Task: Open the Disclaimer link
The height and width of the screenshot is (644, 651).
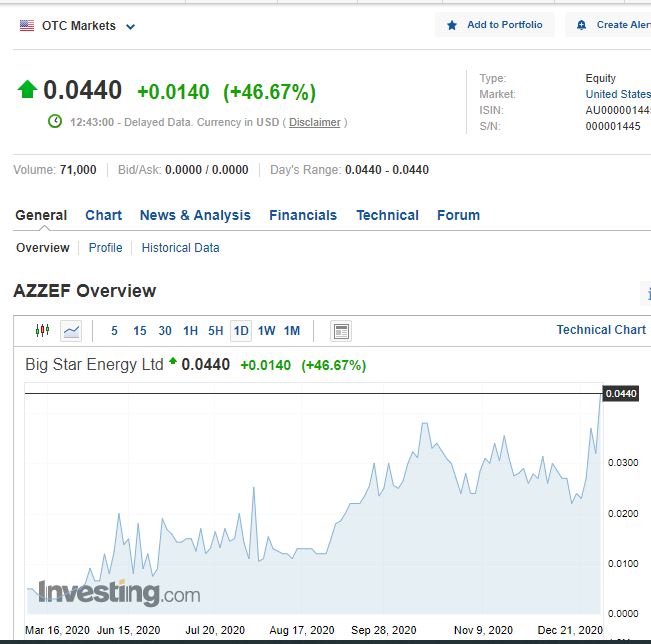Action: point(315,122)
